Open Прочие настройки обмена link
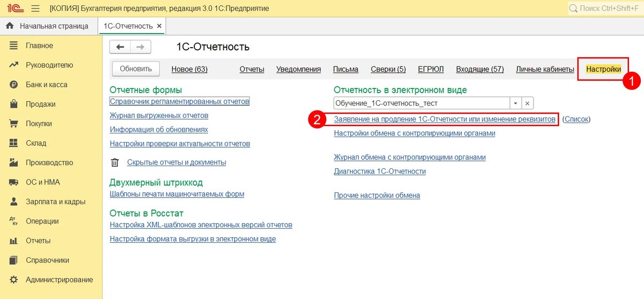Viewport: 644px width, 299px height. (x=377, y=196)
